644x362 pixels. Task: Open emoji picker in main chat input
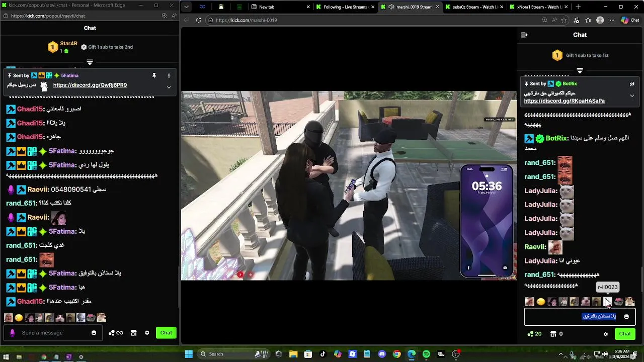pos(626,317)
